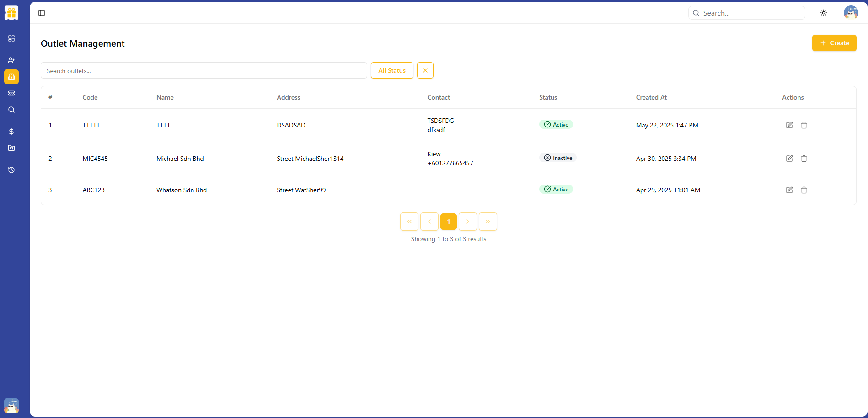The image size is (868, 418).
Task: Open the folder archive icon in sidebar
Action: pos(11,148)
